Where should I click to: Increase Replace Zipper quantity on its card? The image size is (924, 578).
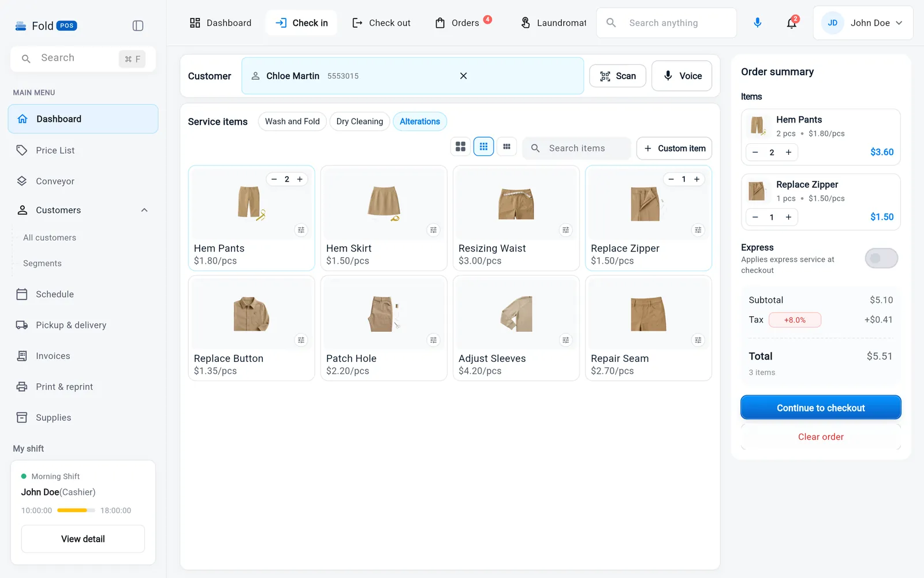(x=697, y=179)
